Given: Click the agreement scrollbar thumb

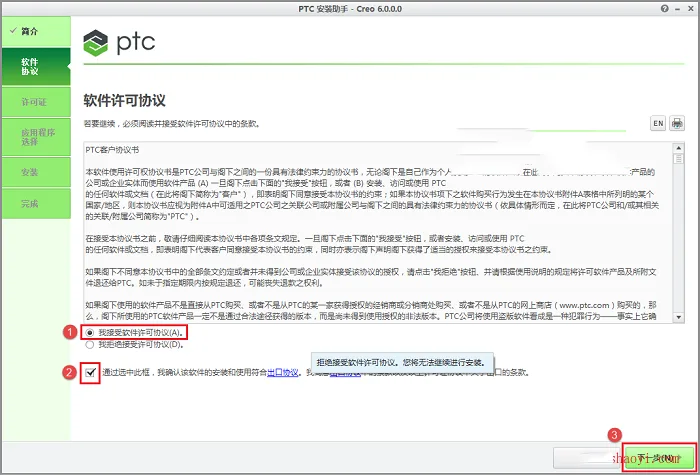Looking at the screenshot, I should 679,158.
